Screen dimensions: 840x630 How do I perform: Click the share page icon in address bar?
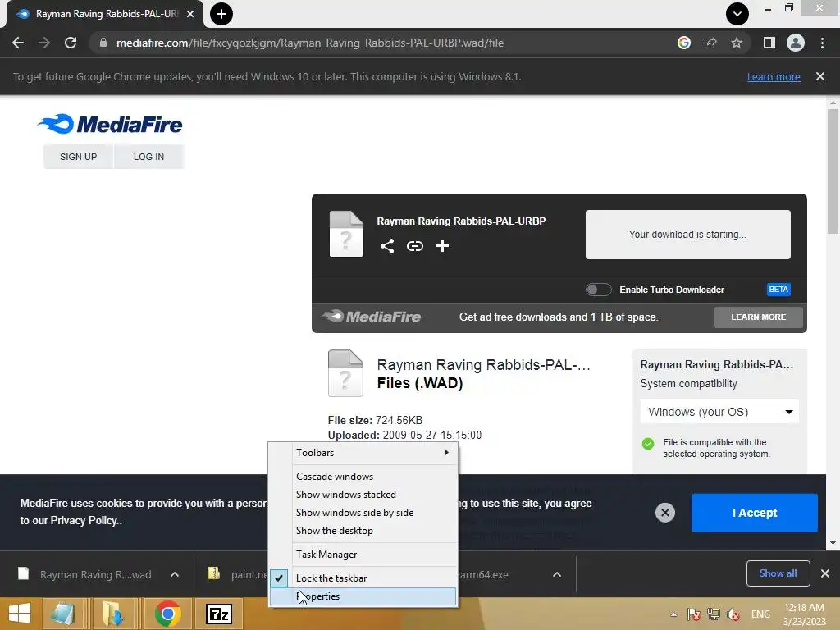710,43
